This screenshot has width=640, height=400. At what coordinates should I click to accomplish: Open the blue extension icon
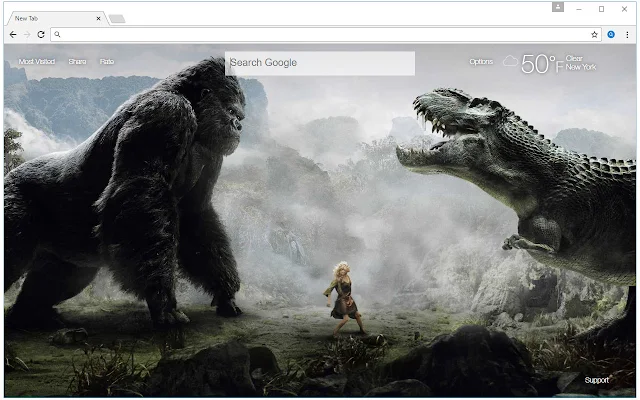click(x=611, y=35)
